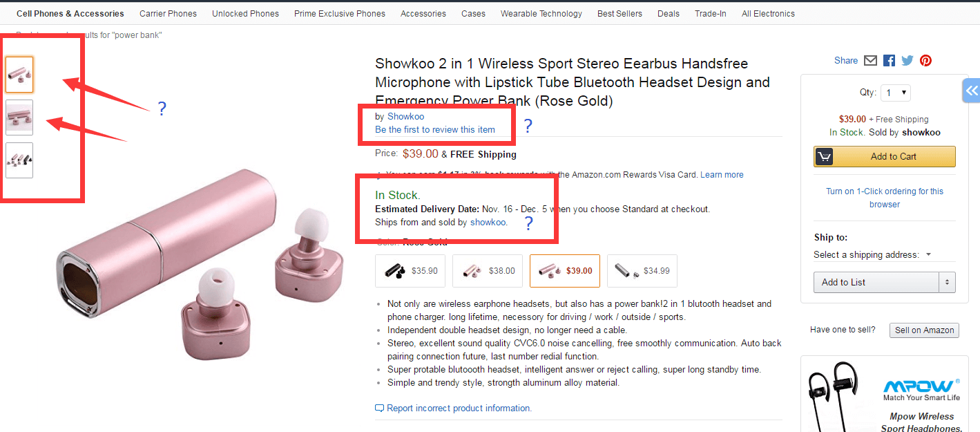Expand the Add to List arrow
980x432 pixels.
tap(947, 282)
